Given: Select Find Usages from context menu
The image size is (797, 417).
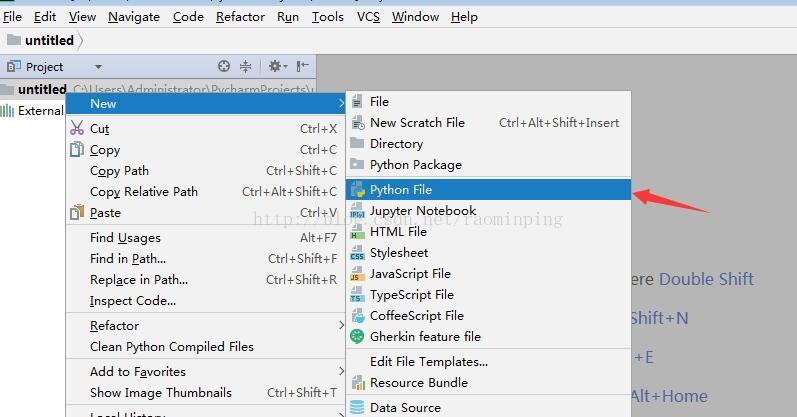Looking at the screenshot, I should click(125, 238).
